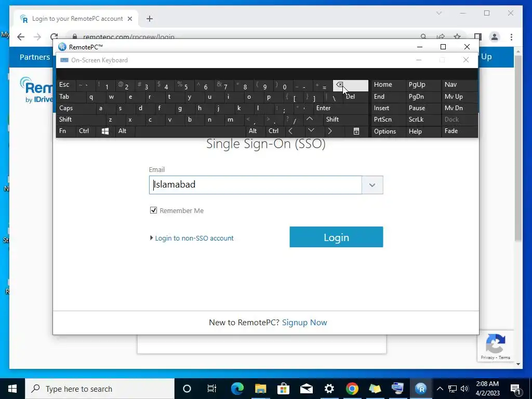Show hidden system tray icons
The height and width of the screenshot is (399, 532).
[440, 389]
